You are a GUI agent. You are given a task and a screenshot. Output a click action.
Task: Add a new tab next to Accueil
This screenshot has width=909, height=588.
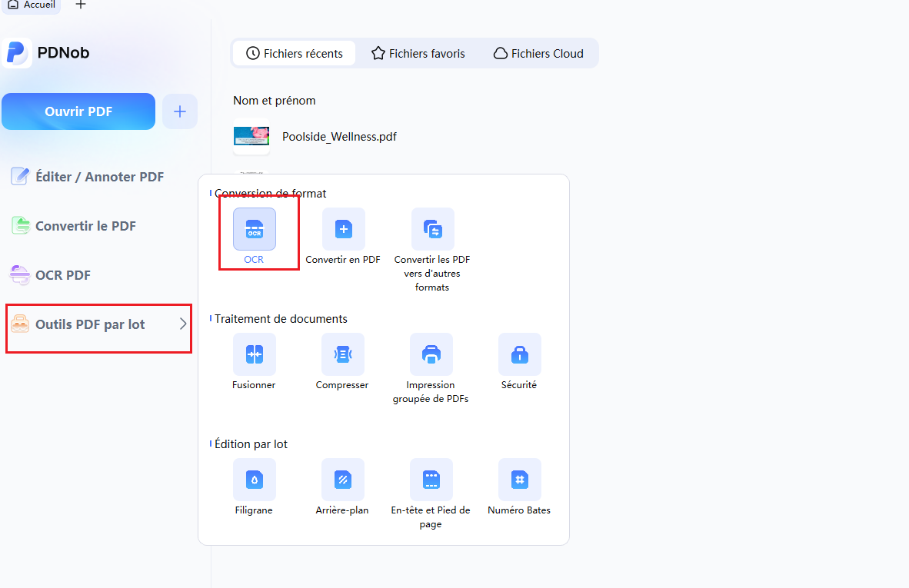[x=81, y=5]
